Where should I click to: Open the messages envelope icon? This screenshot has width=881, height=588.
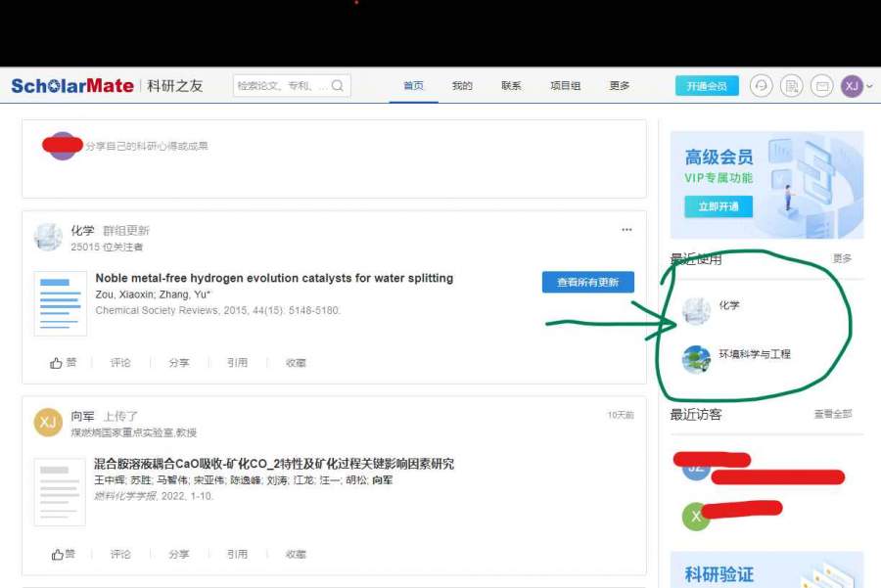pyautogui.click(x=822, y=86)
